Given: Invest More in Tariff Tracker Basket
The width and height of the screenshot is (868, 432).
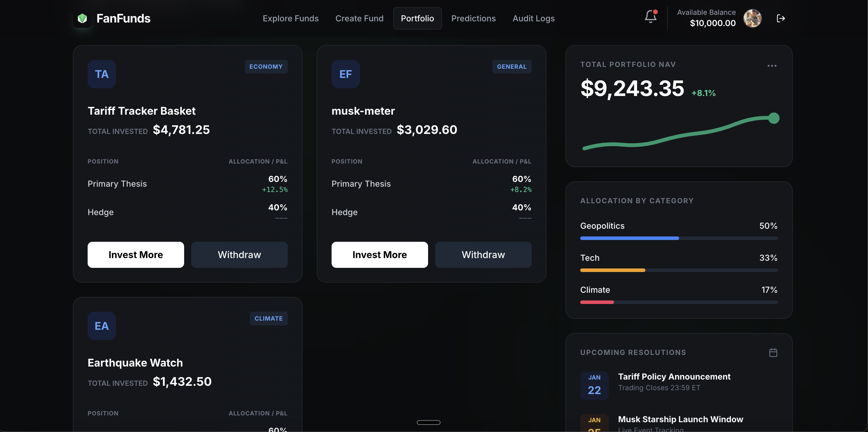Looking at the screenshot, I should pyautogui.click(x=136, y=255).
